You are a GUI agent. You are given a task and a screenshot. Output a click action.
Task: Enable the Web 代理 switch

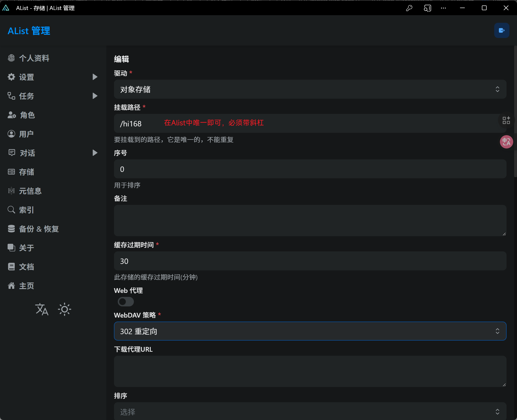click(126, 301)
